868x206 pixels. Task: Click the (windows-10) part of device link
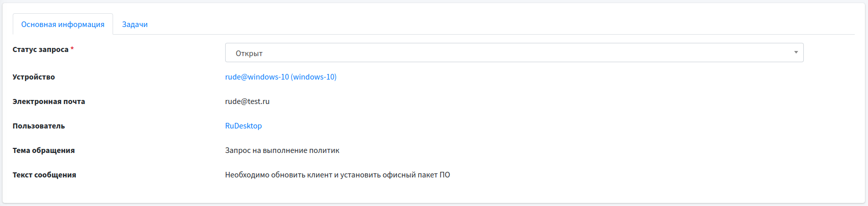coord(314,77)
